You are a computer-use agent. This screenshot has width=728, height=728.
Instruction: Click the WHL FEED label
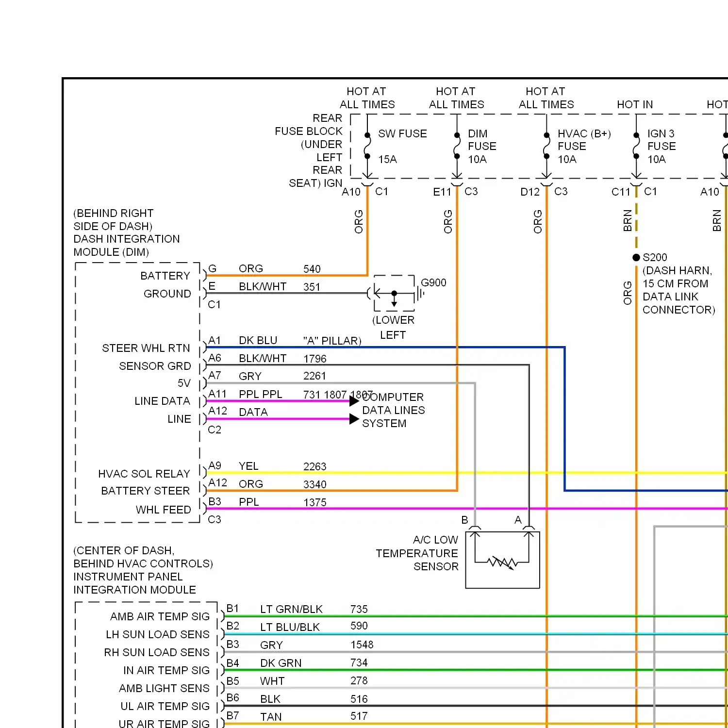pyautogui.click(x=164, y=510)
